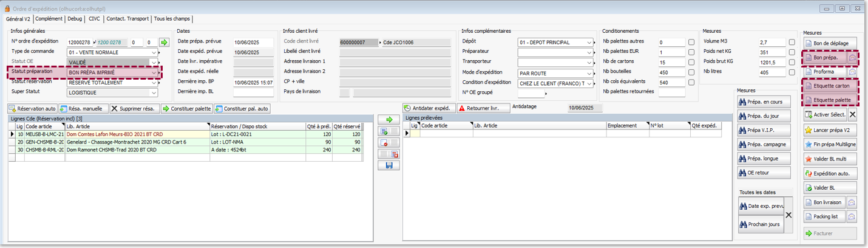The width and height of the screenshot is (868, 248).
Task: Click the blue floppy disk save icon
Action: pyautogui.click(x=388, y=165)
